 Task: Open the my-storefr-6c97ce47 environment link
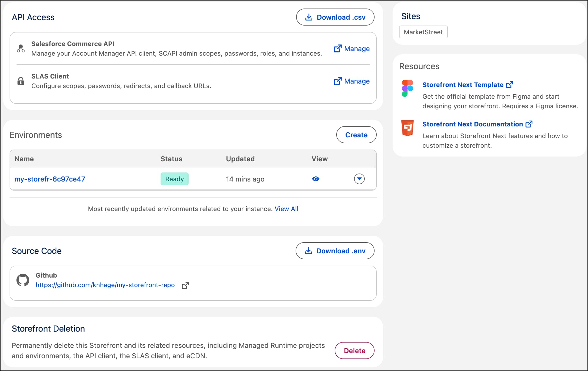point(50,179)
